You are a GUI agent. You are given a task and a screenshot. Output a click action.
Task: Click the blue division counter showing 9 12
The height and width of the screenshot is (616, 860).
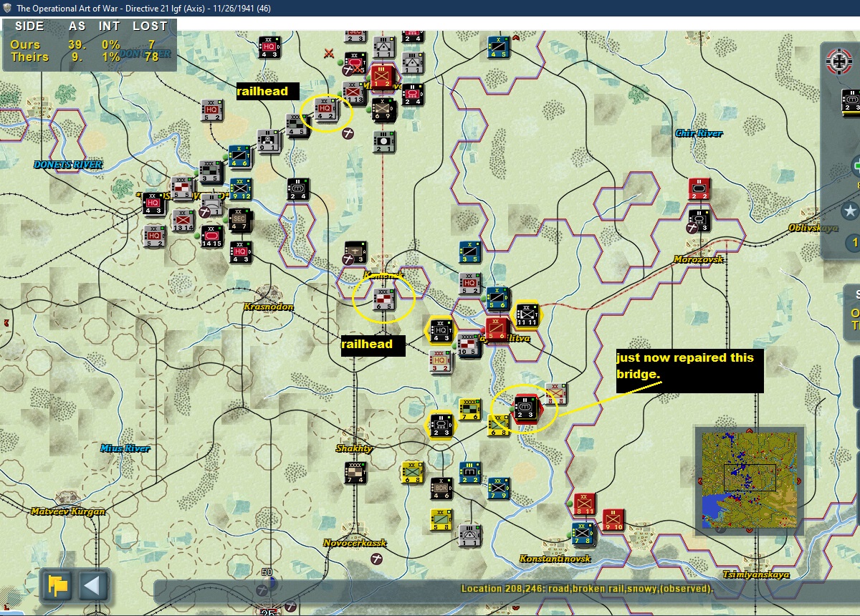[240, 189]
